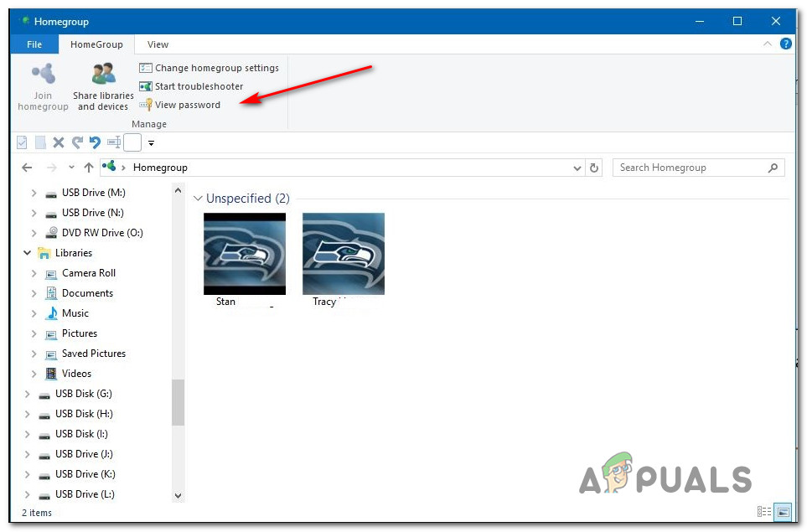Image resolution: width=807 pixels, height=532 pixels.
Task: Go up one level with up arrow
Action: [89, 168]
